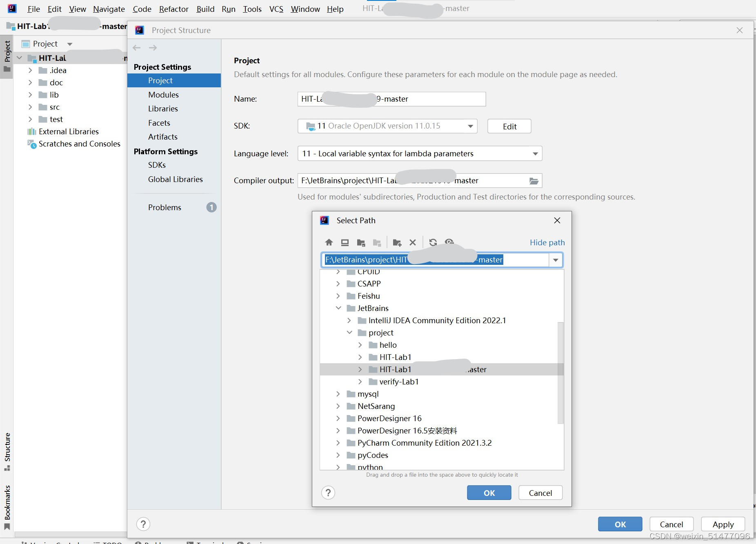Close the Select Path dialog

coord(557,220)
